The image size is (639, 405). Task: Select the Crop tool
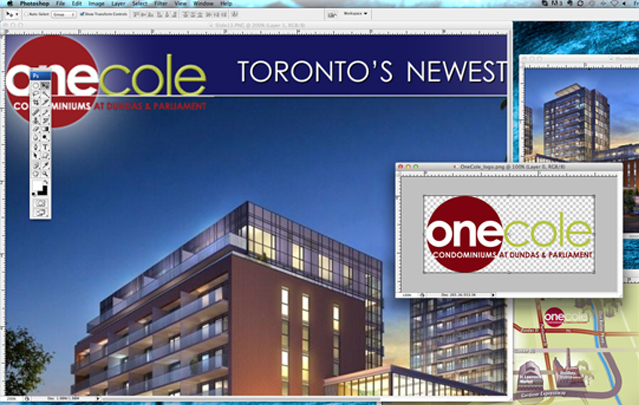(36, 102)
